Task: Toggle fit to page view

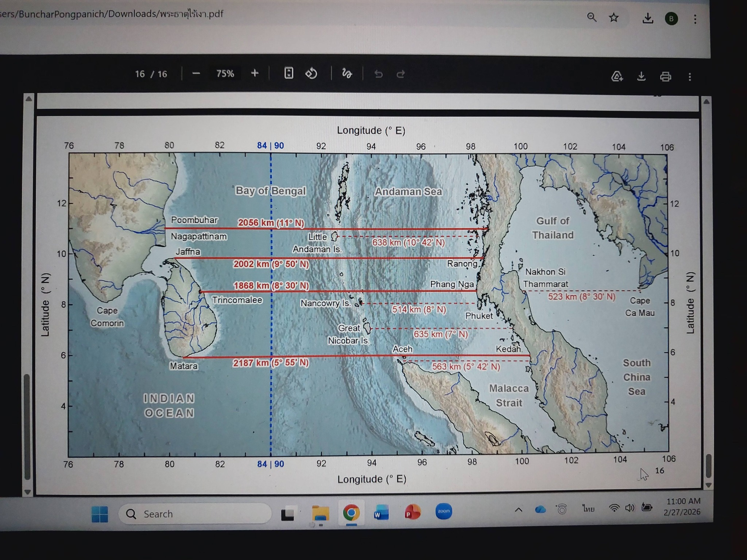Action: [289, 73]
